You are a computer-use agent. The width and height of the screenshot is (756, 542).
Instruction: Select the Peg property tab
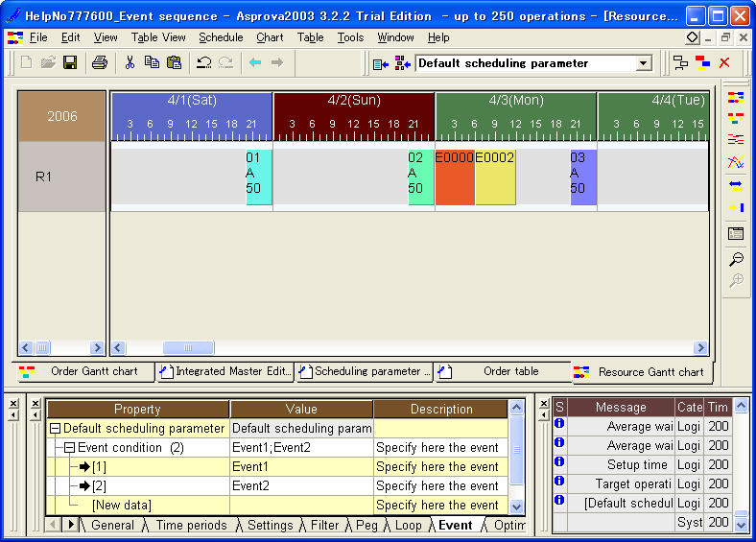click(x=366, y=525)
